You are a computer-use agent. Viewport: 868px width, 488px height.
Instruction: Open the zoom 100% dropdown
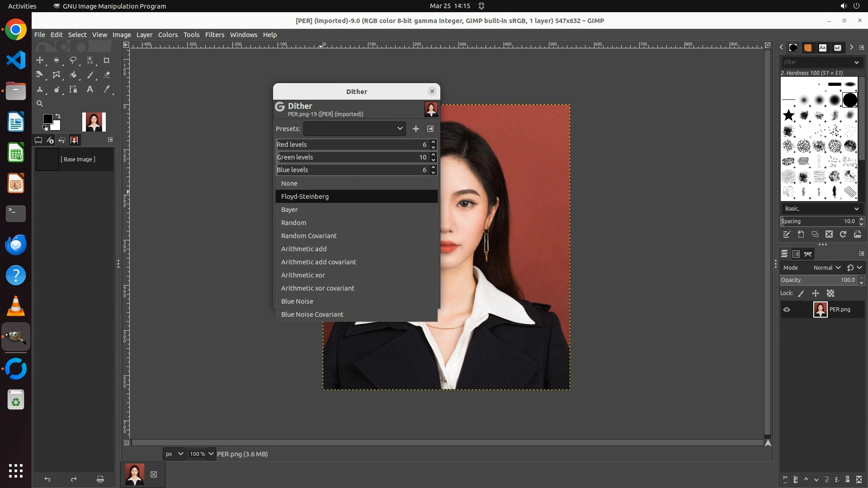pos(211,454)
